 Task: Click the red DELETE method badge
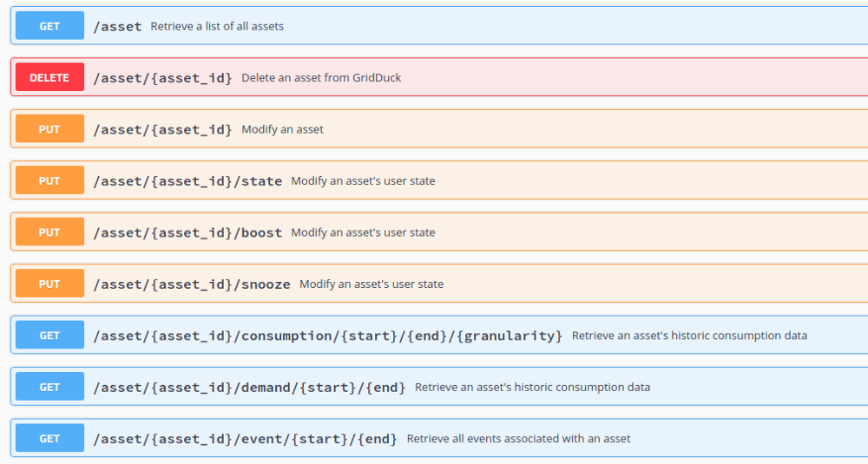click(49, 77)
